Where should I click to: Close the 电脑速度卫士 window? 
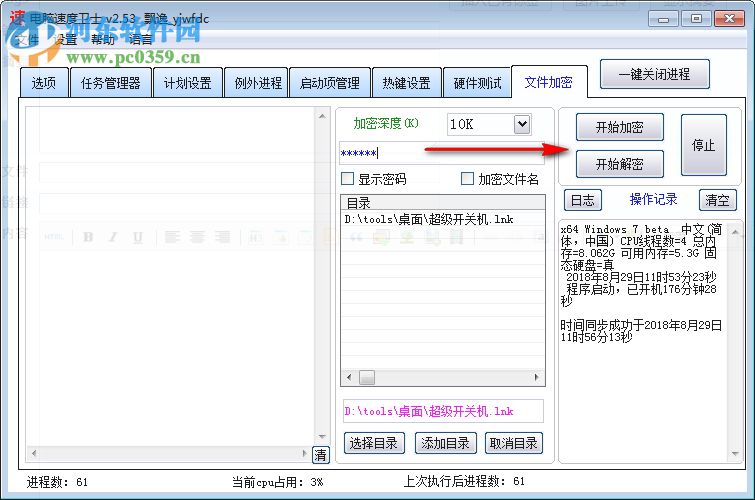point(729,19)
